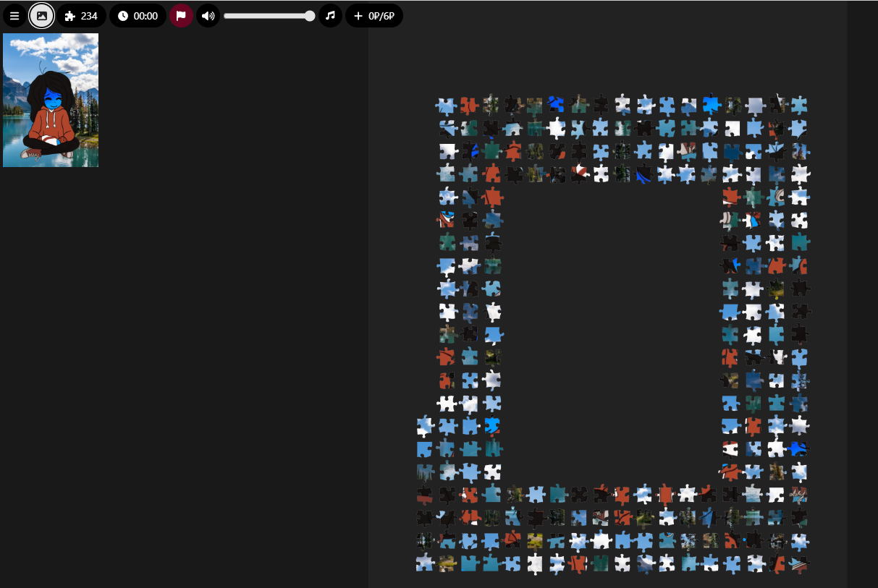Open the hamburger menu
The image size is (878, 588).
14,16
